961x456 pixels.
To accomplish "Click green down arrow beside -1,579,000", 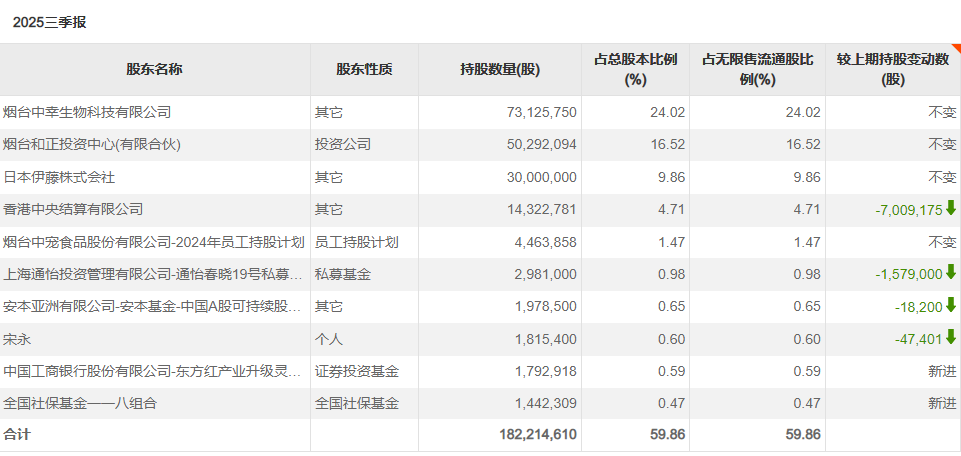I will [x=951, y=273].
